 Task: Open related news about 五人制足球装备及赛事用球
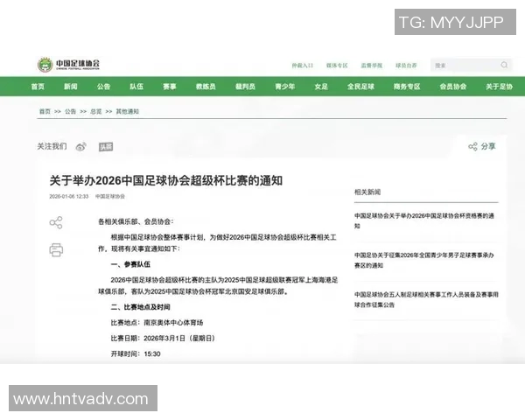pos(426,299)
